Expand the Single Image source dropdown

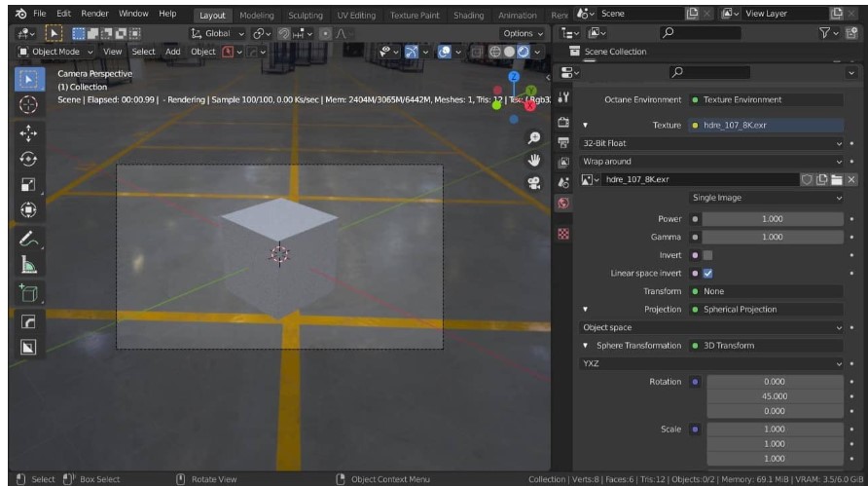tap(766, 198)
